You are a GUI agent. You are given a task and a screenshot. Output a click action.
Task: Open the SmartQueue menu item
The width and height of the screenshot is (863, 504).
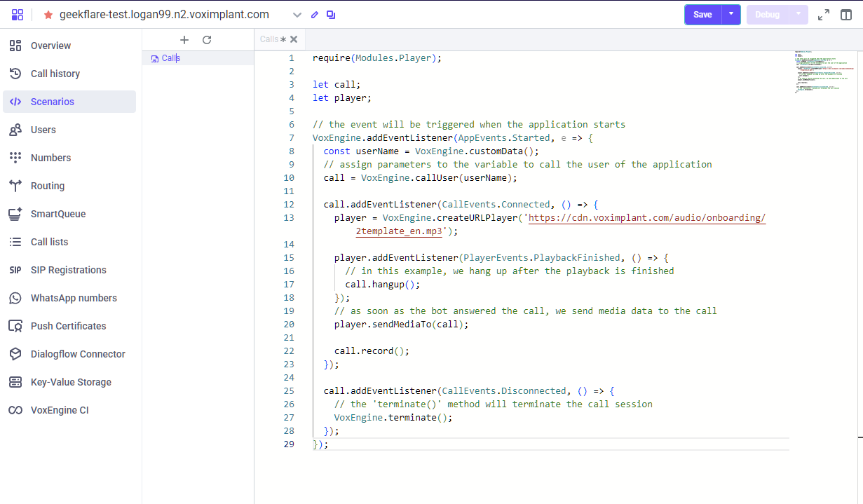tap(57, 214)
